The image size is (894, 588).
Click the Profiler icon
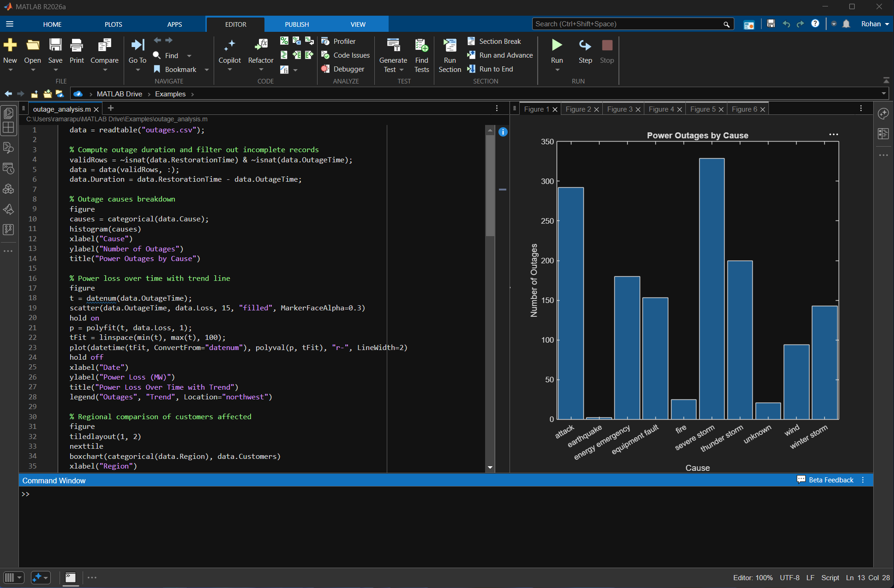coord(325,42)
